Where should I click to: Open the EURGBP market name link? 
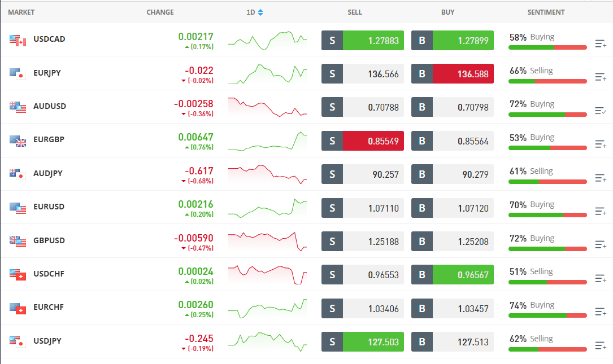click(49, 139)
